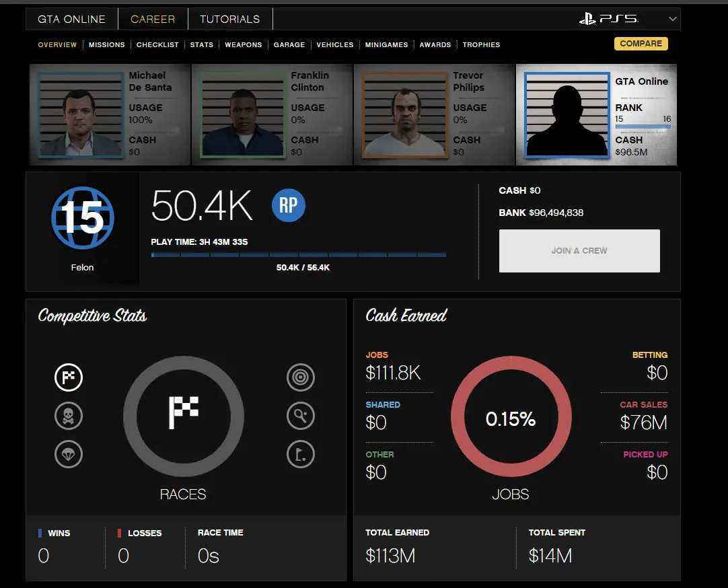Select the parachute stats icon
The image size is (728, 588).
click(69, 455)
